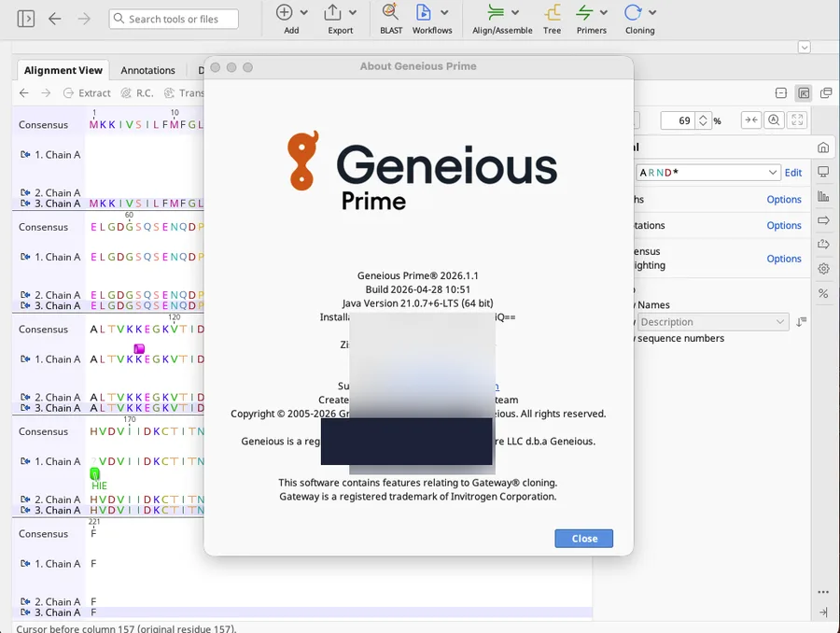Open Options for the consensus row
Image resolution: width=840 pixels, height=633 pixels.
coord(784,259)
